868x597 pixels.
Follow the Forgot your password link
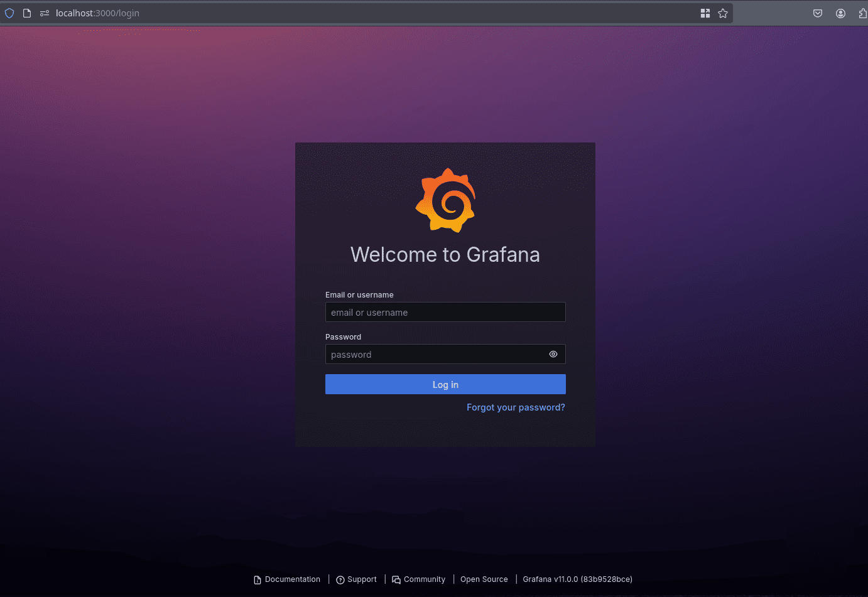[516, 407]
